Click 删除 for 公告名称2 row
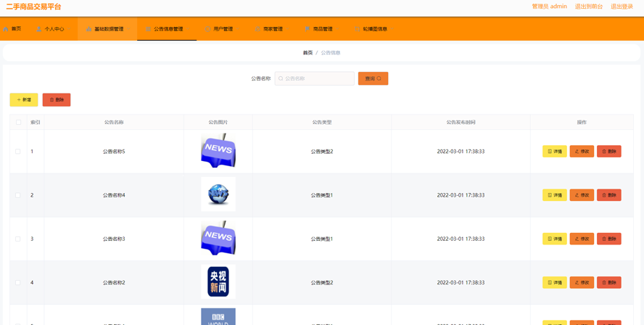 click(609, 282)
